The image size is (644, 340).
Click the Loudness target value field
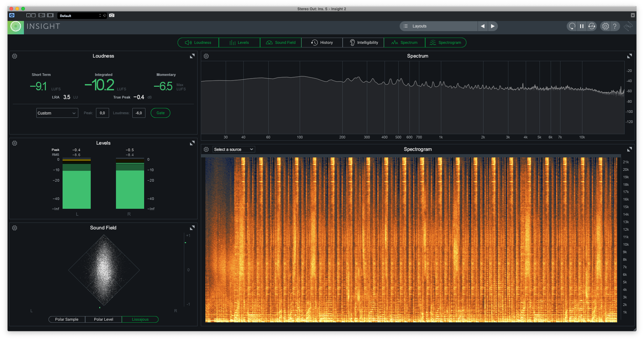coord(139,113)
